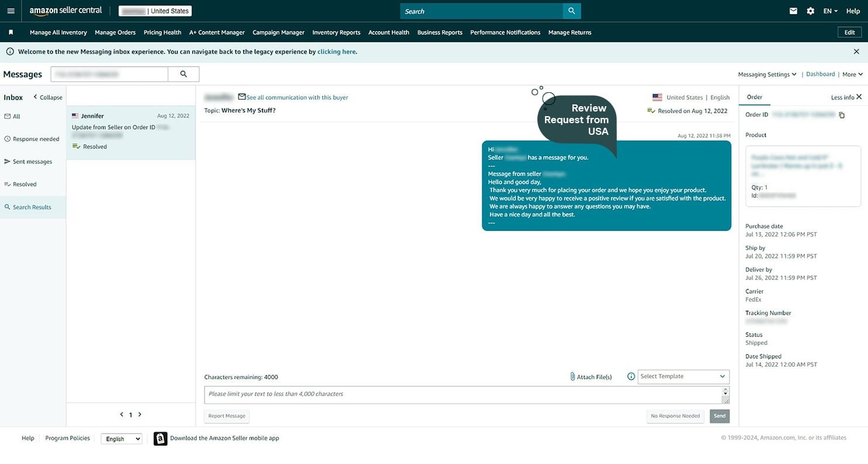This screenshot has width=868, height=464.
Task: Click the top search magnifier button
Action: (x=571, y=11)
